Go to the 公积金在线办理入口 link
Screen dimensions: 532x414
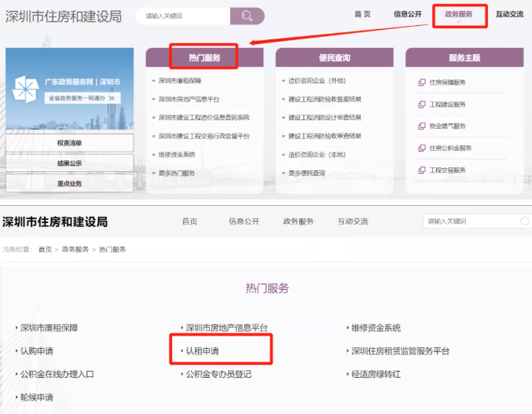pyautogui.click(x=57, y=375)
